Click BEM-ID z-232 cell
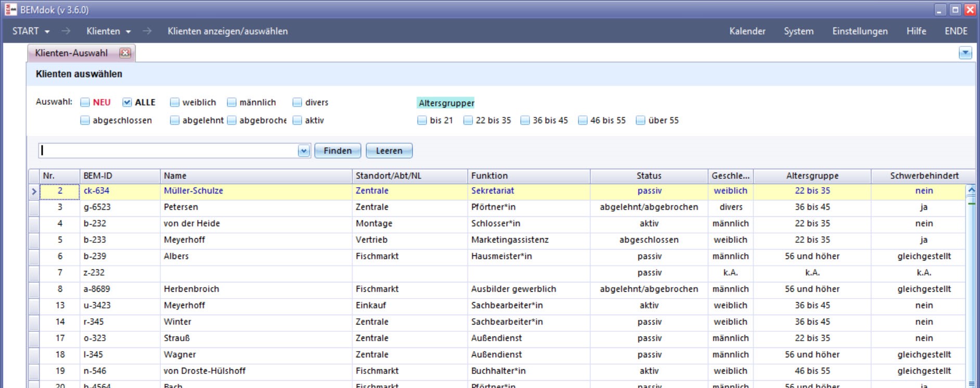Image resolution: width=980 pixels, height=388 pixels. click(120, 273)
